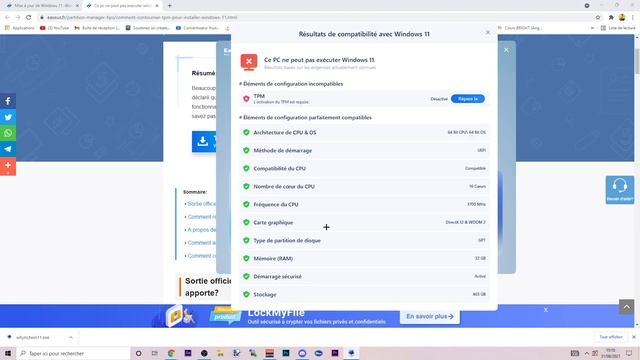Viewport: 640px width, 360px height.
Task: Go back to previous page
Action: 7,17
